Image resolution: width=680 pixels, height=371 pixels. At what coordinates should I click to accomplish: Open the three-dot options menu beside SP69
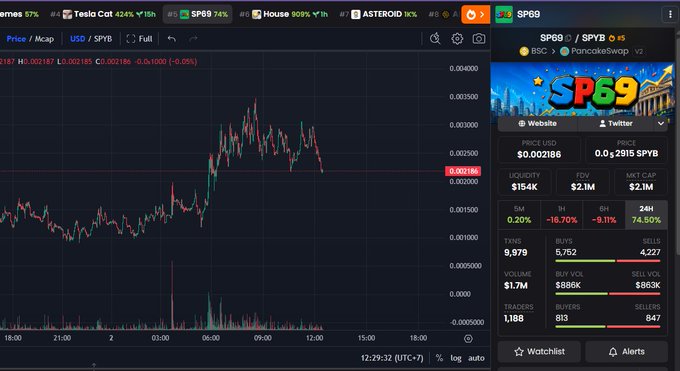tap(670, 14)
